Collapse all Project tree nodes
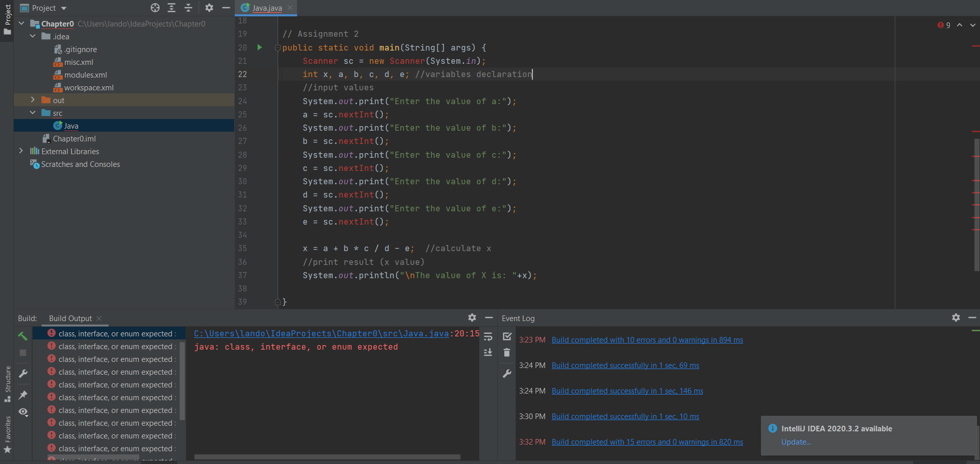Image resolution: width=980 pixels, height=464 pixels. click(188, 8)
